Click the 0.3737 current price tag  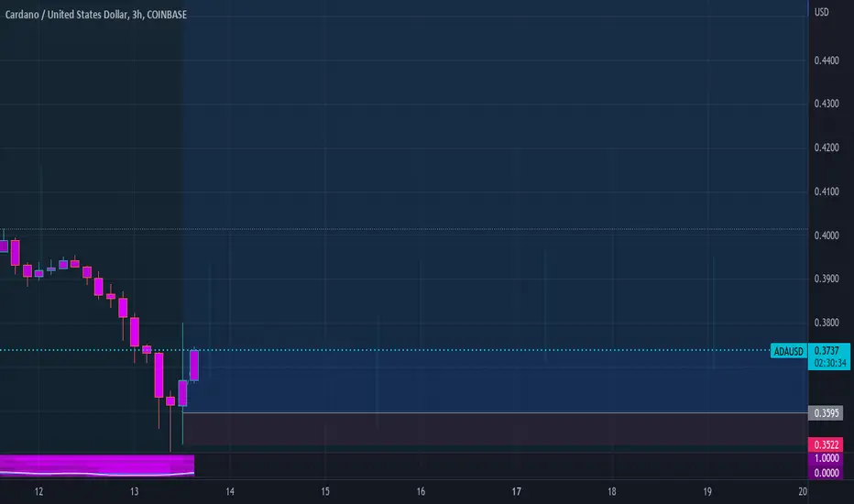point(827,351)
